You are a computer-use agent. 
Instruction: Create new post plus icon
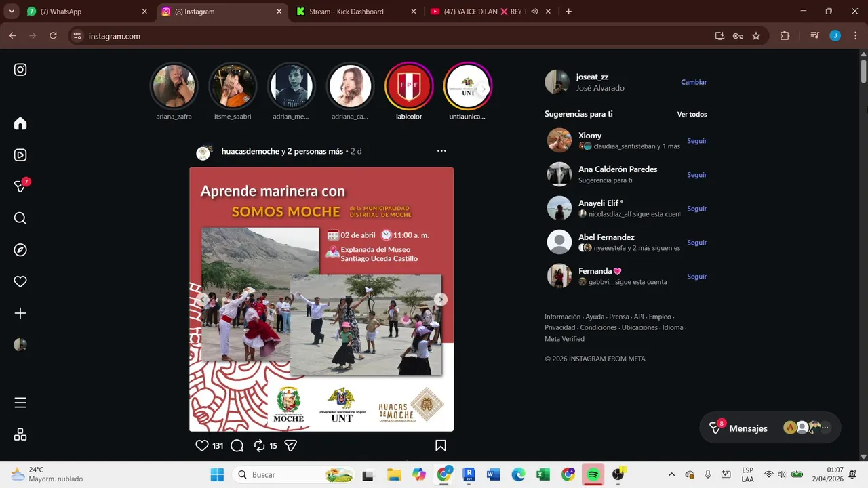tap(20, 313)
